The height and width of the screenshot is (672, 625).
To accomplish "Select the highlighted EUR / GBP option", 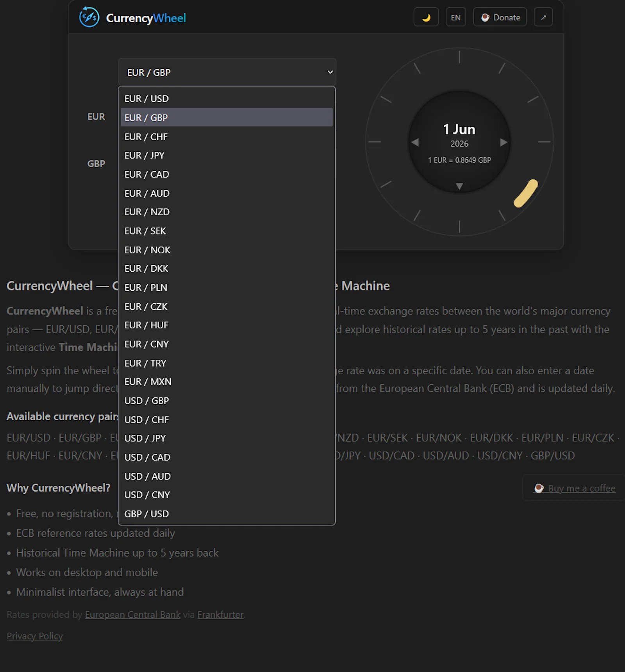I will pyautogui.click(x=227, y=117).
